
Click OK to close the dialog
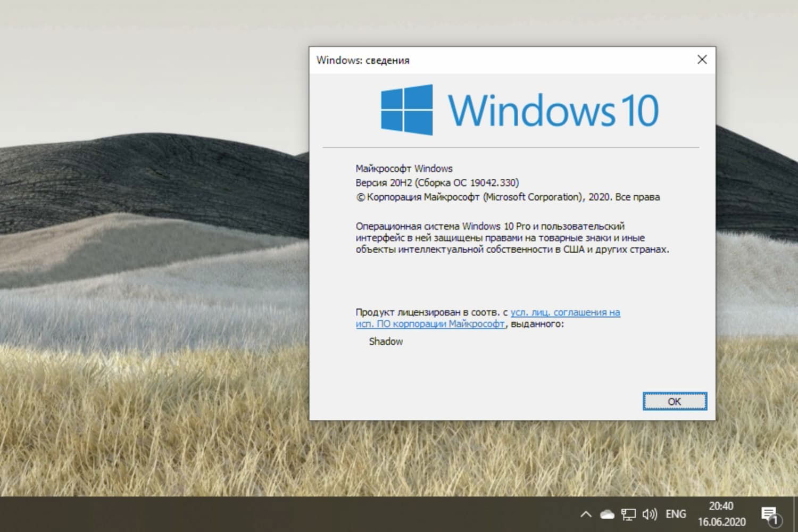[x=674, y=402]
